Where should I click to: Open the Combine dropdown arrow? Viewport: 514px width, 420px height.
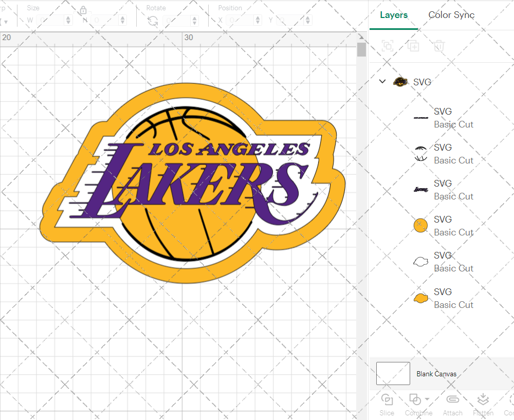click(x=427, y=399)
